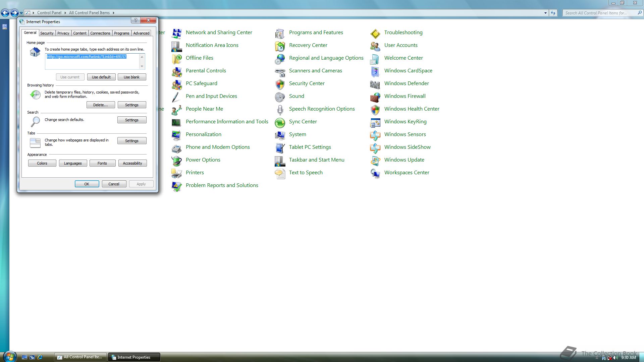The height and width of the screenshot is (362, 644).
Task: Open the recent pages dropdown arrow
Action: [x=21, y=13]
